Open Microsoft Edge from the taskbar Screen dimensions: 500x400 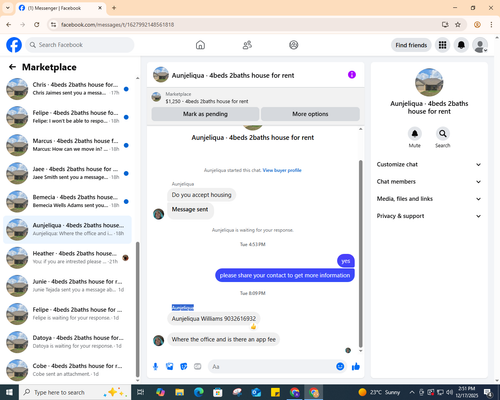199,392
